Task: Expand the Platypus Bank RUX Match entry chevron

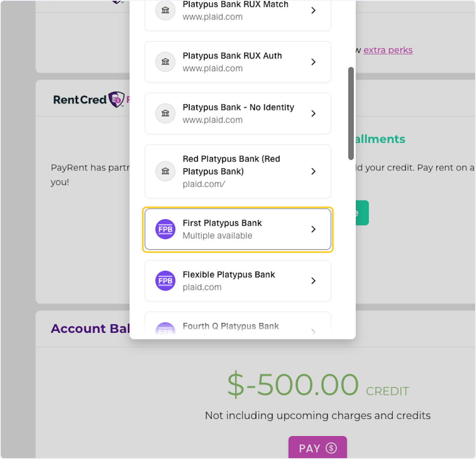Action: 313,10
